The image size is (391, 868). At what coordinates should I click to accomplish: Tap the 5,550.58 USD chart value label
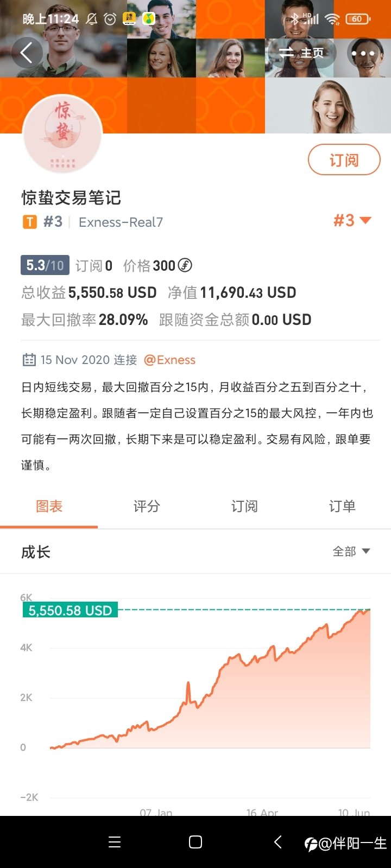(70, 610)
